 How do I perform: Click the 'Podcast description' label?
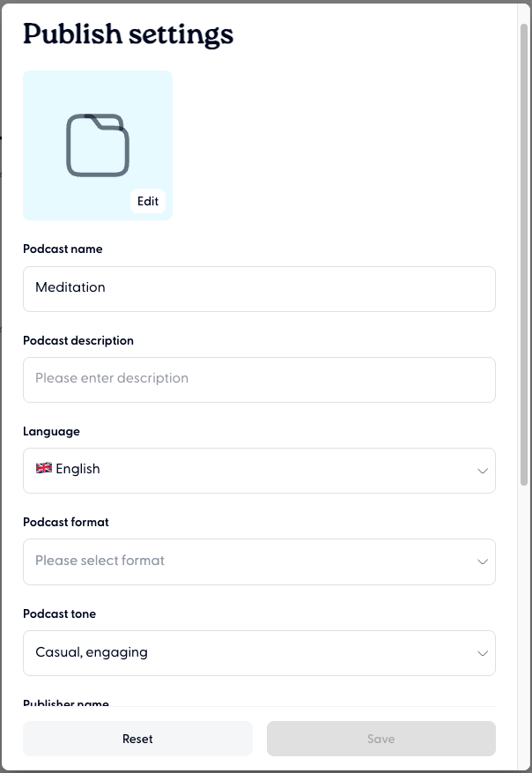click(x=78, y=340)
